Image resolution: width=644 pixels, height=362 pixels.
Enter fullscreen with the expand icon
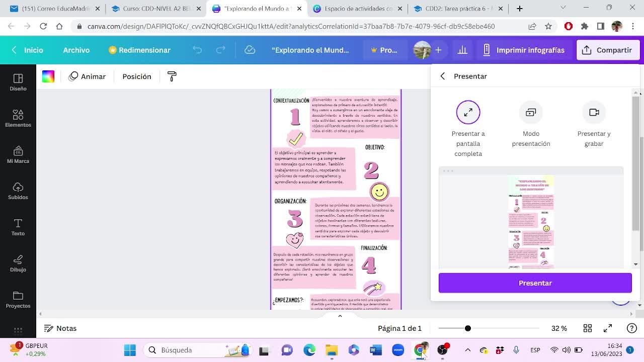pyautogui.click(x=608, y=328)
